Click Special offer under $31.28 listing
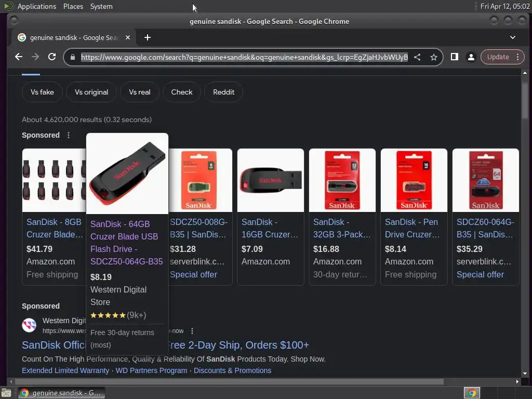 coord(193,274)
